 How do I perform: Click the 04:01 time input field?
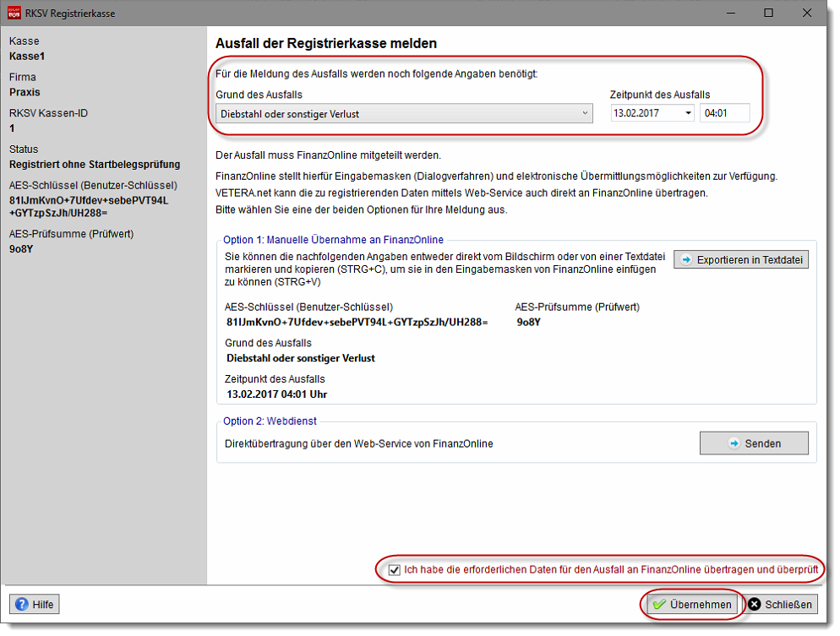pyautogui.click(x=723, y=113)
